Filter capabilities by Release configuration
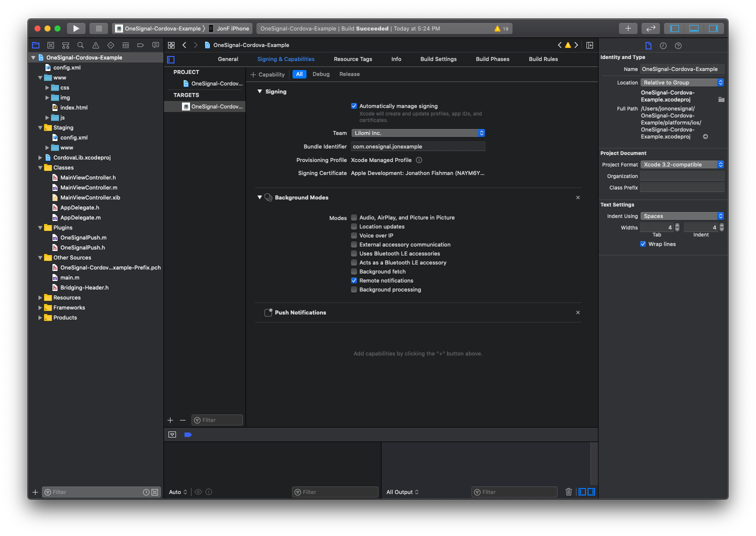This screenshot has height=536, width=756. (x=349, y=74)
